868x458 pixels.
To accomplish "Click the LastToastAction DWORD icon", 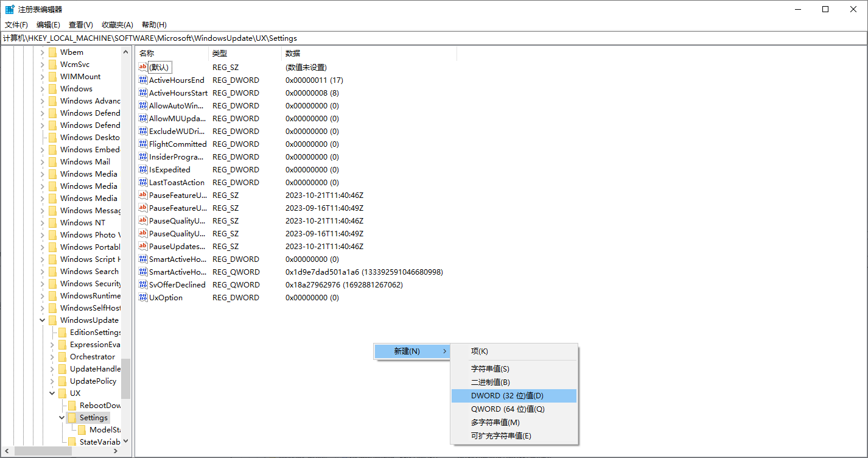I will click(x=143, y=182).
